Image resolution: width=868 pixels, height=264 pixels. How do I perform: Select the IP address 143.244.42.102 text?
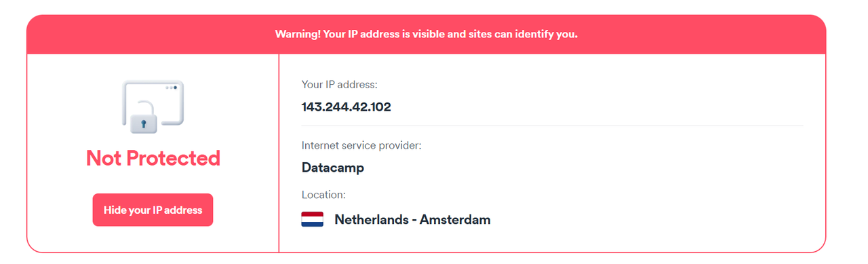347,107
